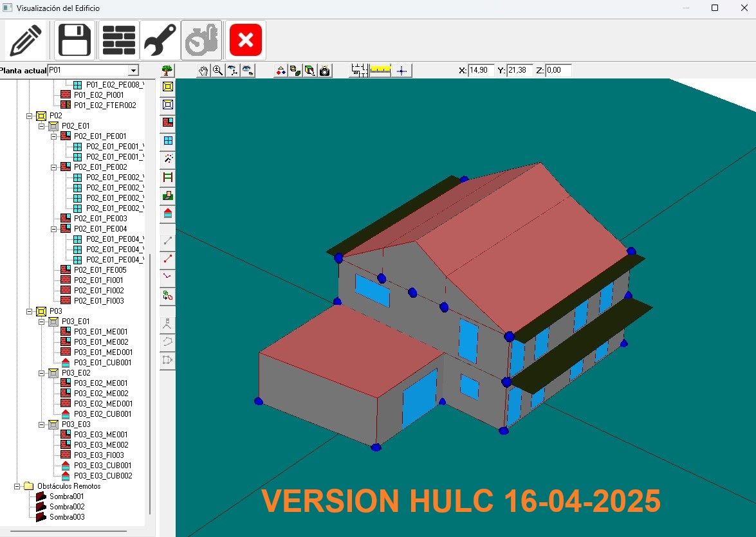This screenshot has width=756, height=537.
Task: Click the yellow square create floor icon
Action: tap(168, 87)
